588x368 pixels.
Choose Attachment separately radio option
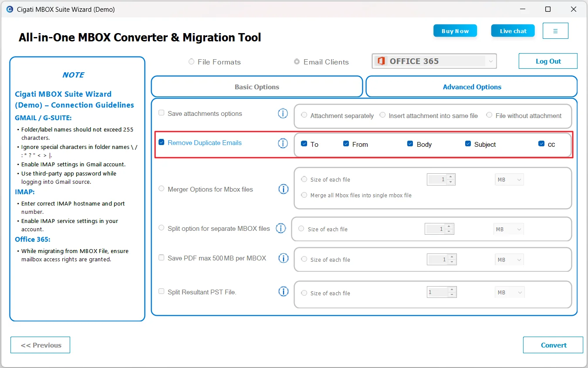[x=304, y=115]
